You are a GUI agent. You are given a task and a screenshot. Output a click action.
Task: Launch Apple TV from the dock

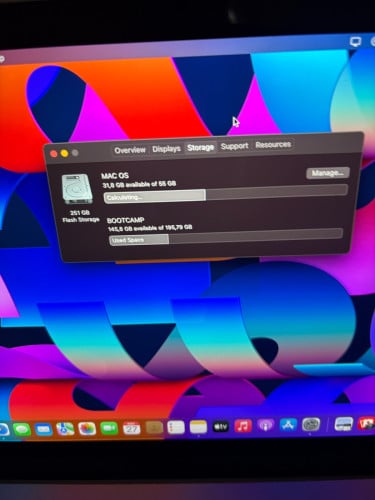(x=221, y=426)
